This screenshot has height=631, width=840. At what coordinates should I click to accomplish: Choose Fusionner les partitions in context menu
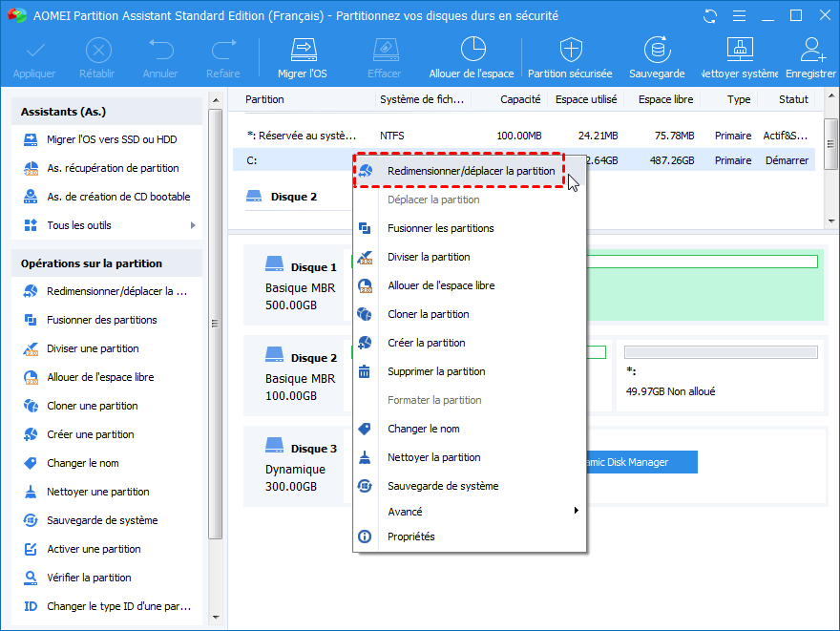click(470, 229)
